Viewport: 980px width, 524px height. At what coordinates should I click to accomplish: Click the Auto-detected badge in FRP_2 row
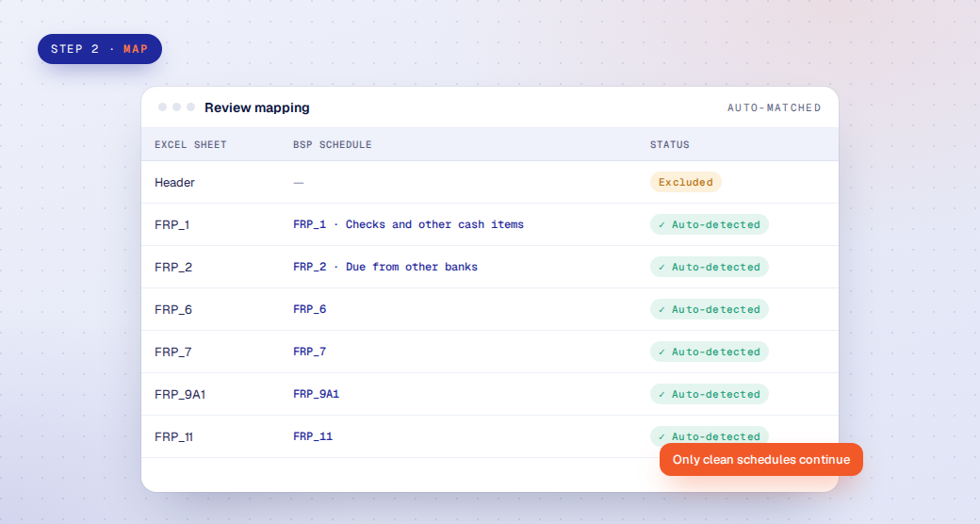click(710, 267)
